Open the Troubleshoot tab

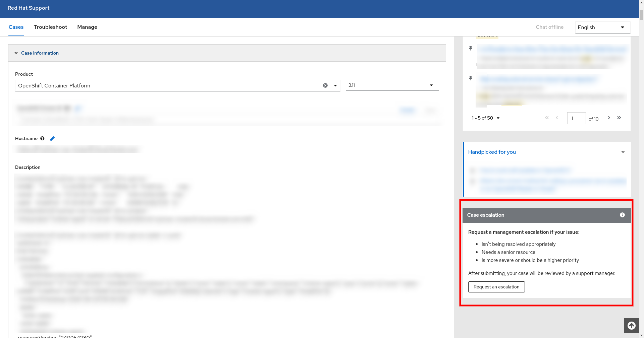[50, 27]
